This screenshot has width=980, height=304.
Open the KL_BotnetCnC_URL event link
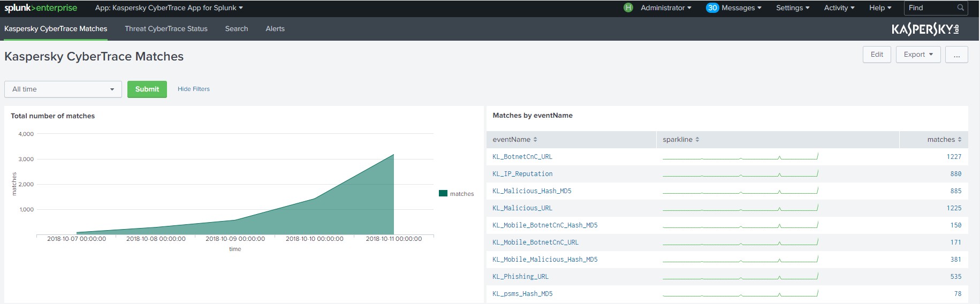(522, 157)
